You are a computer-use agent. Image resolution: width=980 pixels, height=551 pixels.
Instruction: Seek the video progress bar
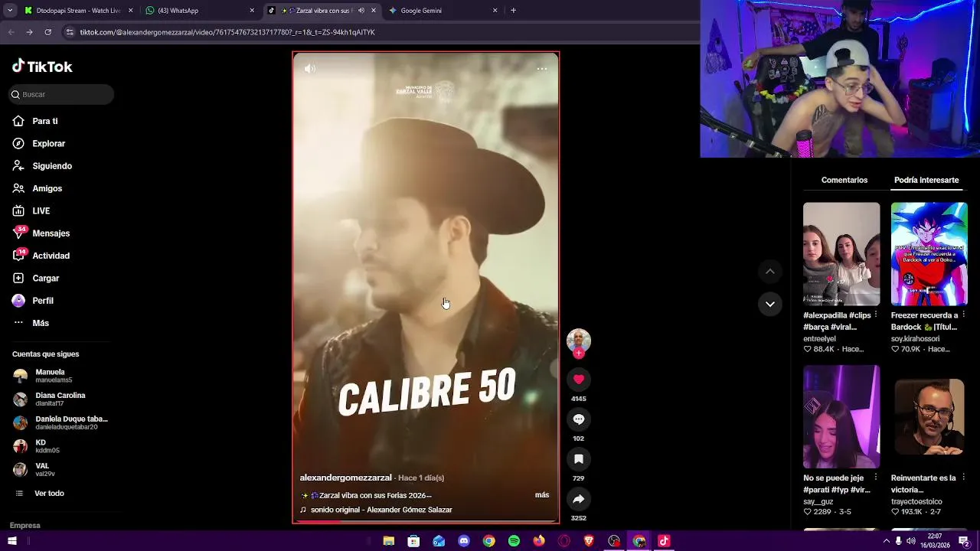pyautogui.click(x=426, y=522)
